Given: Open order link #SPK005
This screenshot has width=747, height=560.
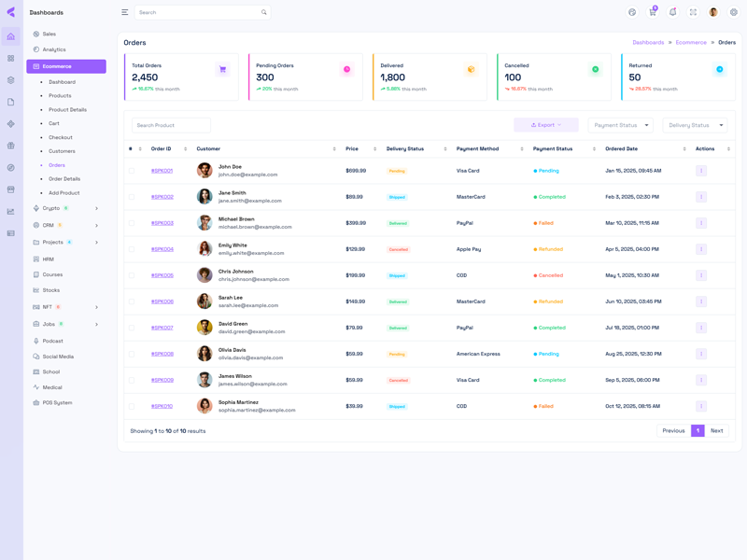Looking at the screenshot, I should tap(162, 275).
